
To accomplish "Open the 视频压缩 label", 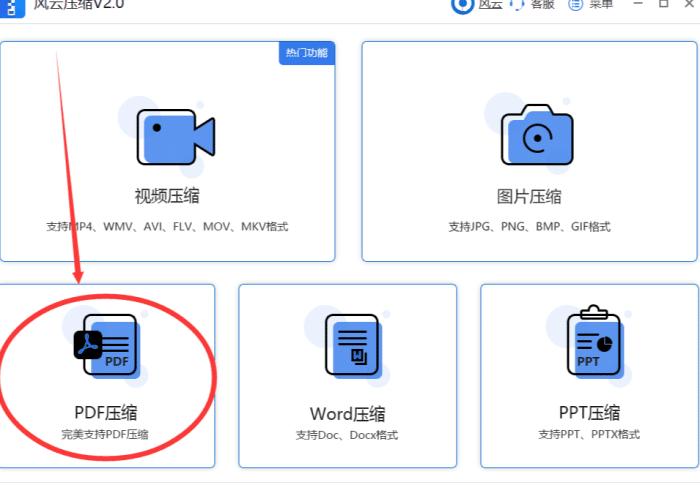I will [x=167, y=196].
